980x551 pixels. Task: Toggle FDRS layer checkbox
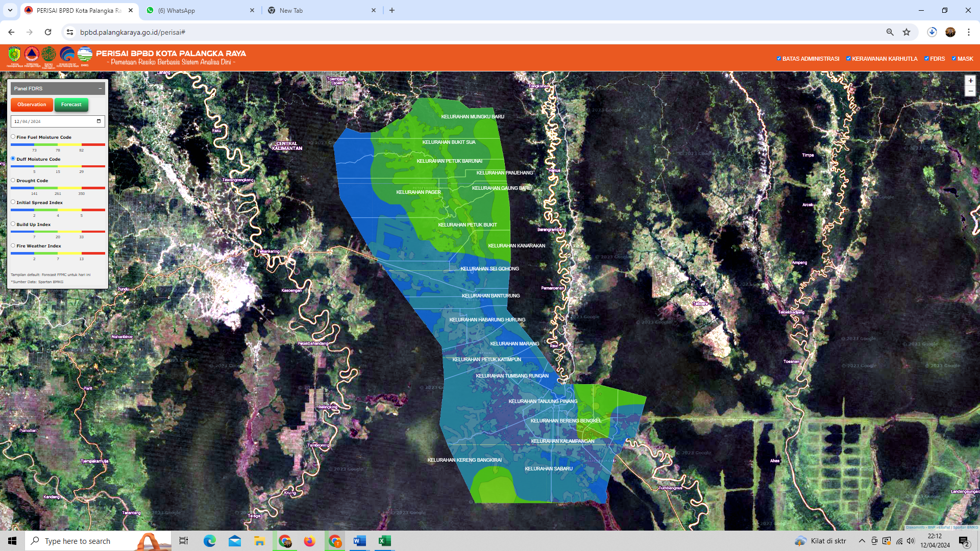[x=926, y=59]
